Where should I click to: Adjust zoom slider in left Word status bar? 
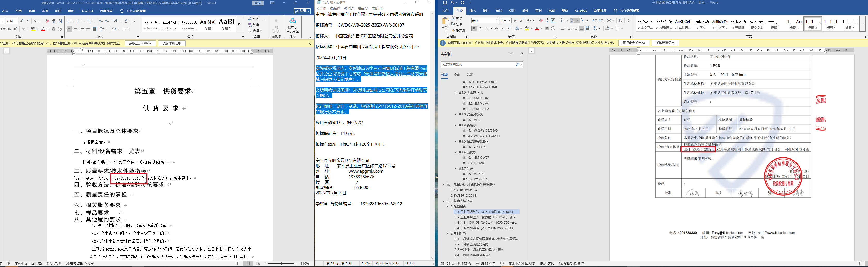[281, 263]
